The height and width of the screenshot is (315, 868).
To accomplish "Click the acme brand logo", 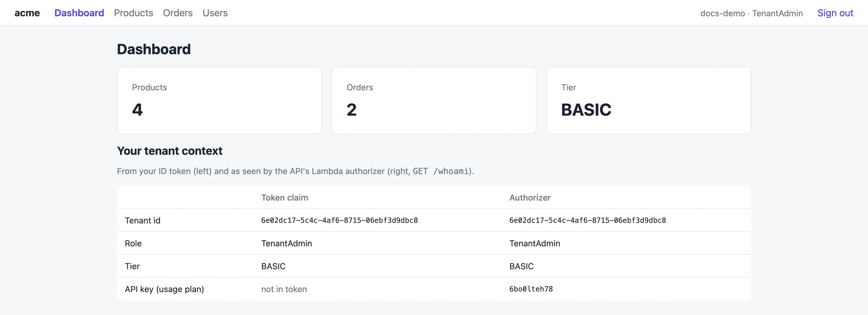I will [x=27, y=13].
